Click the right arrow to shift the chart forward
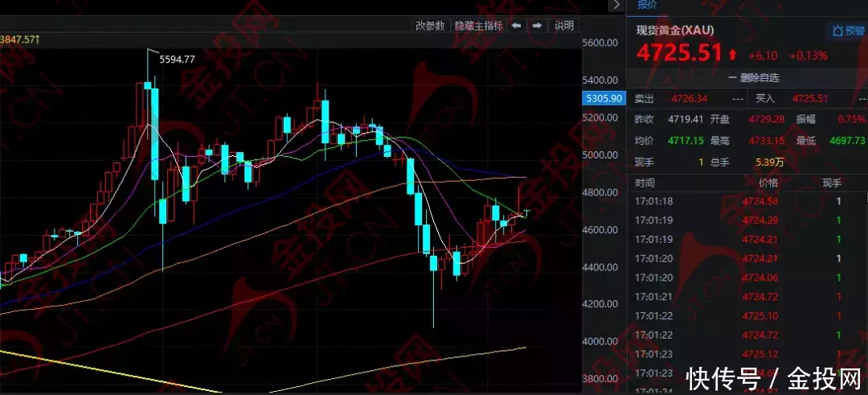Viewport: 868px width, 395px height. pos(537,26)
